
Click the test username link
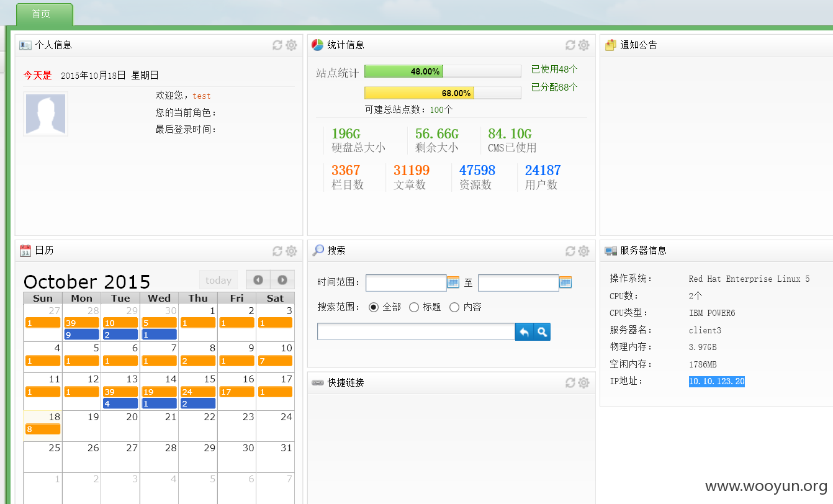(202, 96)
